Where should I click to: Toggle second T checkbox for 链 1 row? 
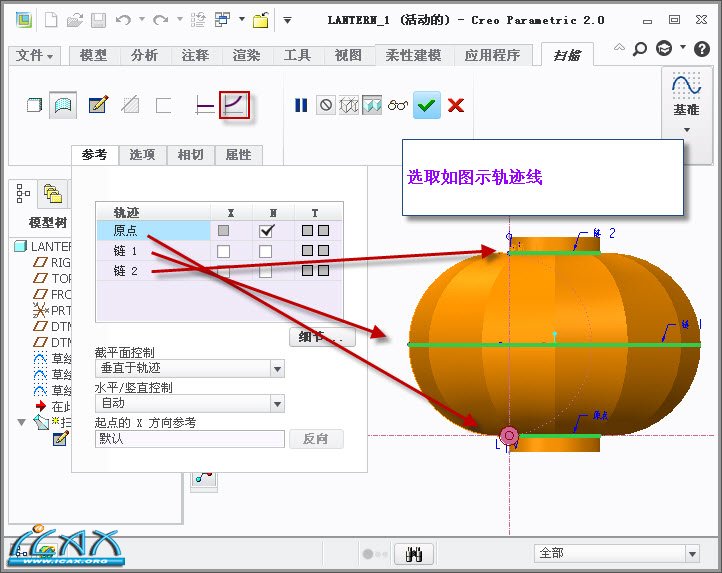[x=323, y=251]
